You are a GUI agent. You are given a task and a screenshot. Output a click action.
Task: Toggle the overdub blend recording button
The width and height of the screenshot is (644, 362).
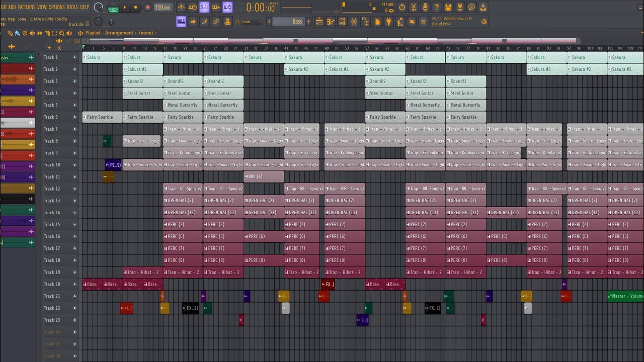pos(216,7)
